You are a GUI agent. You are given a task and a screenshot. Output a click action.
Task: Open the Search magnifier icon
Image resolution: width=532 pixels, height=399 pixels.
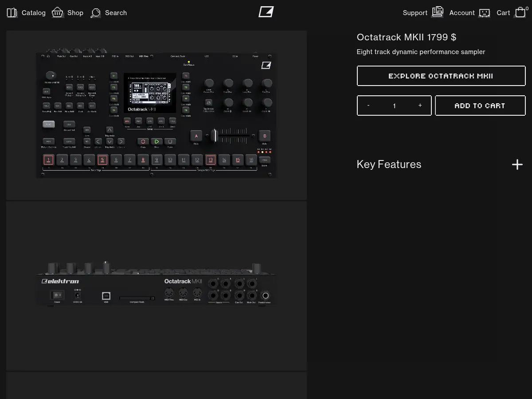point(95,13)
